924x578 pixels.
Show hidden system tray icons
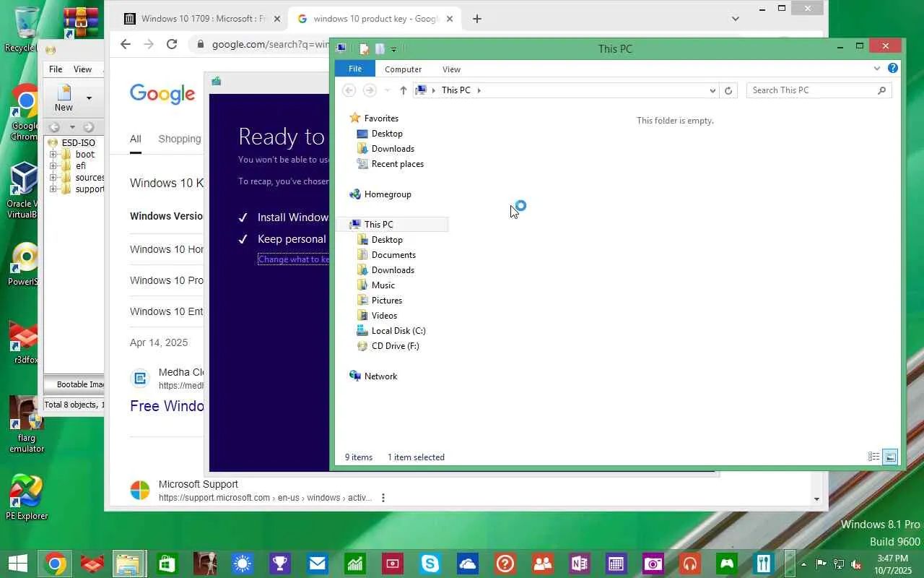click(803, 564)
